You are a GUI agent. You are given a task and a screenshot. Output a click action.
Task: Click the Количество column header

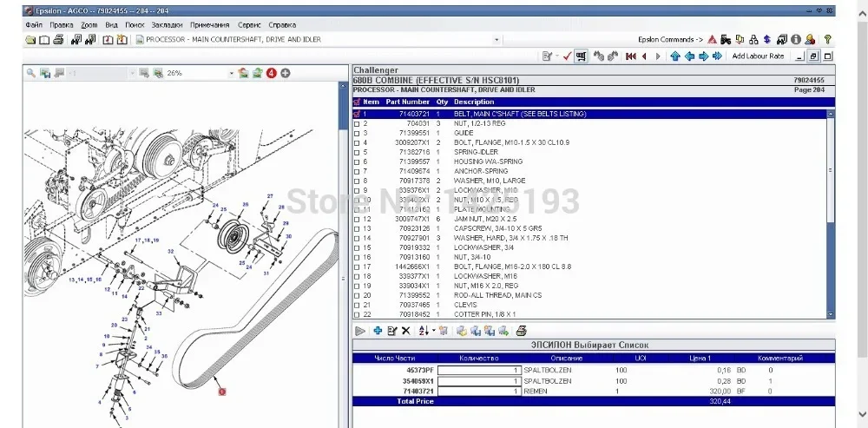479,359
